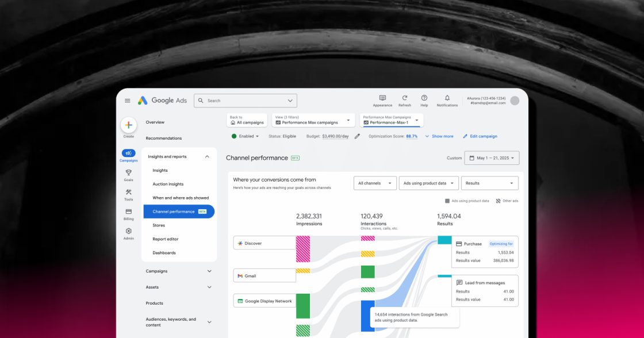
Task: Click the Purchase results card
Action: [485, 252]
